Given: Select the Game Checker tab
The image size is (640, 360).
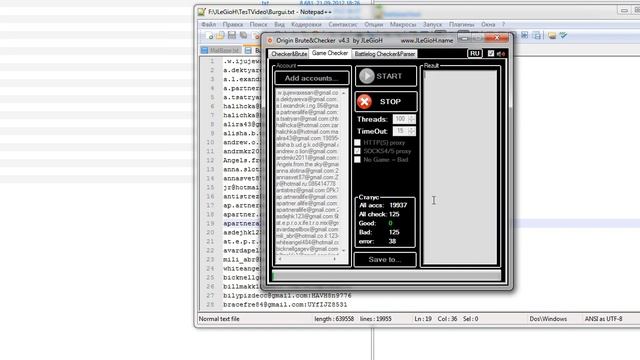Looking at the screenshot, I should click(x=330, y=53).
